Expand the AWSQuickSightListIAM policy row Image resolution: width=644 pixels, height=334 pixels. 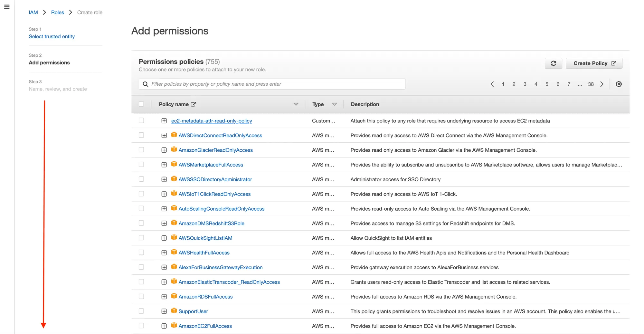[x=164, y=238]
